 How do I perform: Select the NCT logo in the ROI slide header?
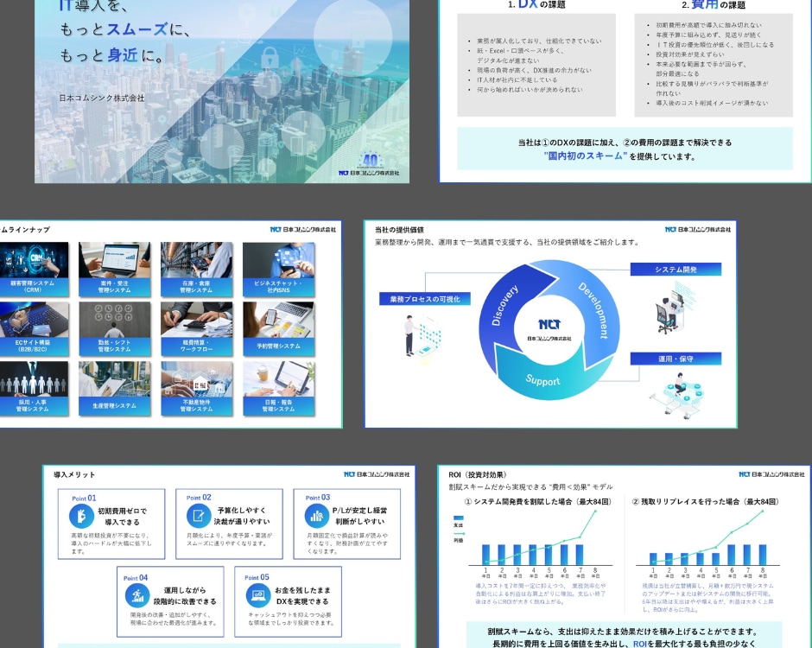click(771, 474)
